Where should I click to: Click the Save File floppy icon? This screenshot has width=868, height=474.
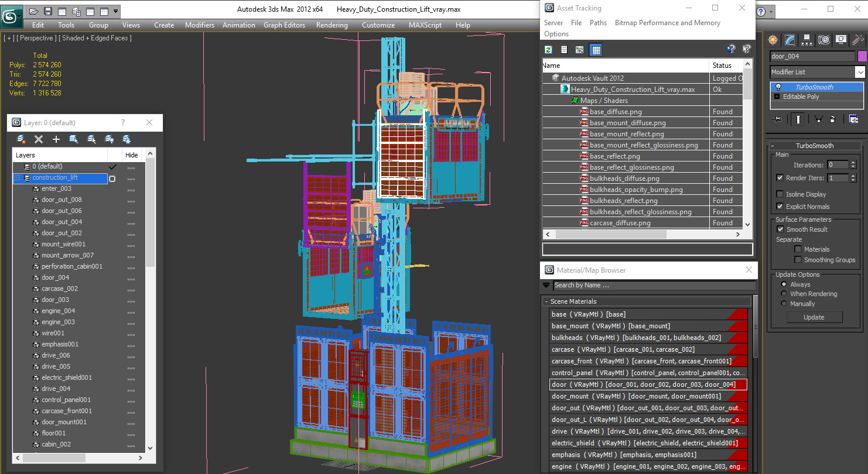click(x=48, y=11)
